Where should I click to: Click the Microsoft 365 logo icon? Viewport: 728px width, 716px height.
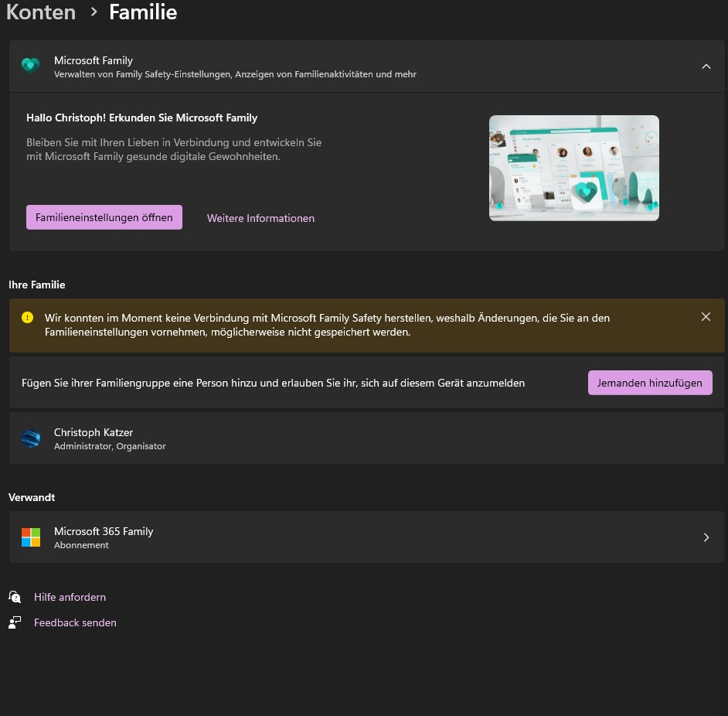point(31,537)
